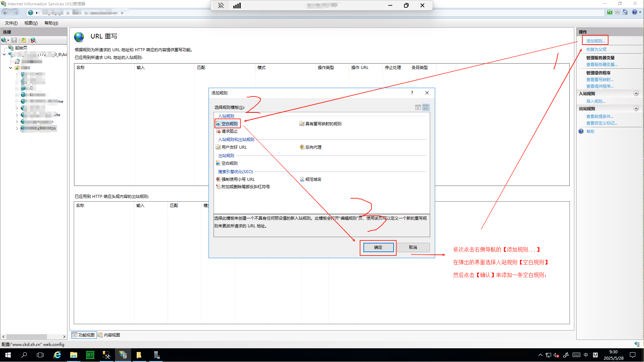Choose 强制使用小写 URL template

(x=238, y=179)
